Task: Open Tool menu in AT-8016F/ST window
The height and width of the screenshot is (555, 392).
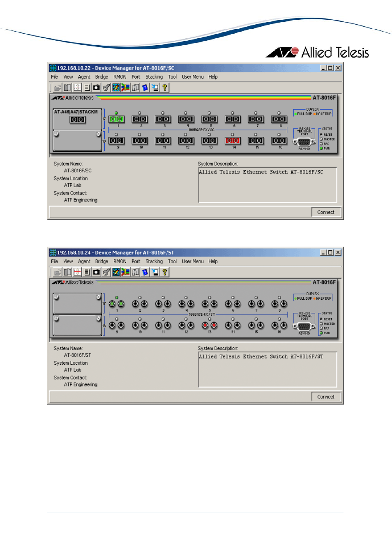Action: [x=172, y=261]
